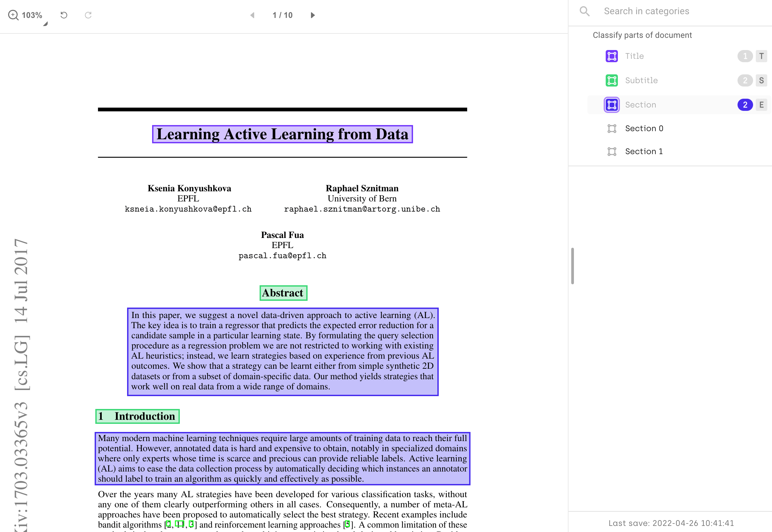This screenshot has height=532, width=772.
Task: Choose the Section category label
Action: (640, 105)
